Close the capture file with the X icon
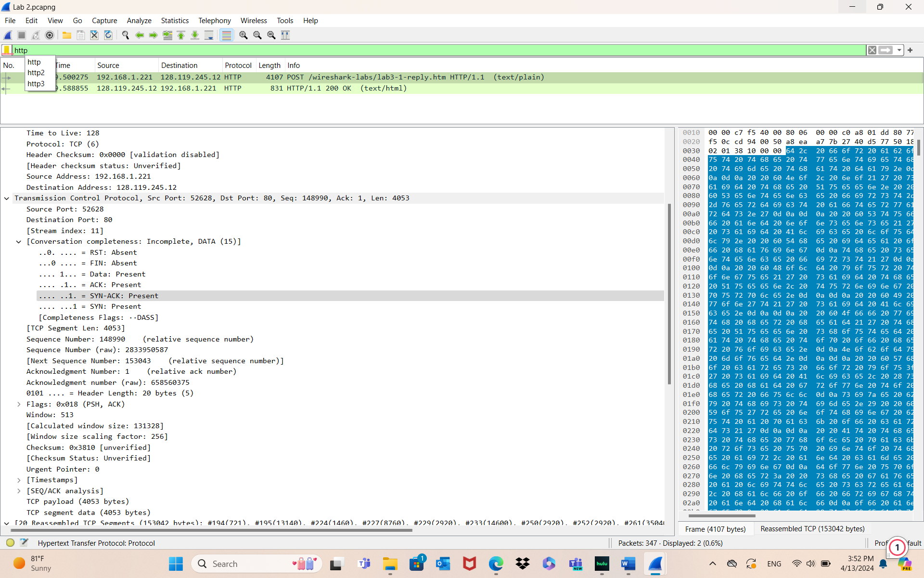 [94, 35]
